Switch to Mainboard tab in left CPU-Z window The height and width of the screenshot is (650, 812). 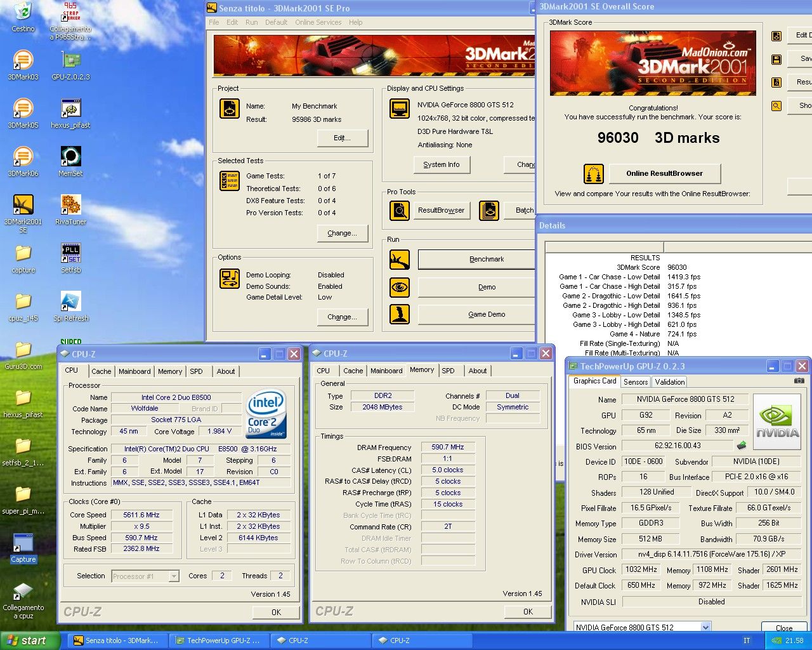pos(134,371)
